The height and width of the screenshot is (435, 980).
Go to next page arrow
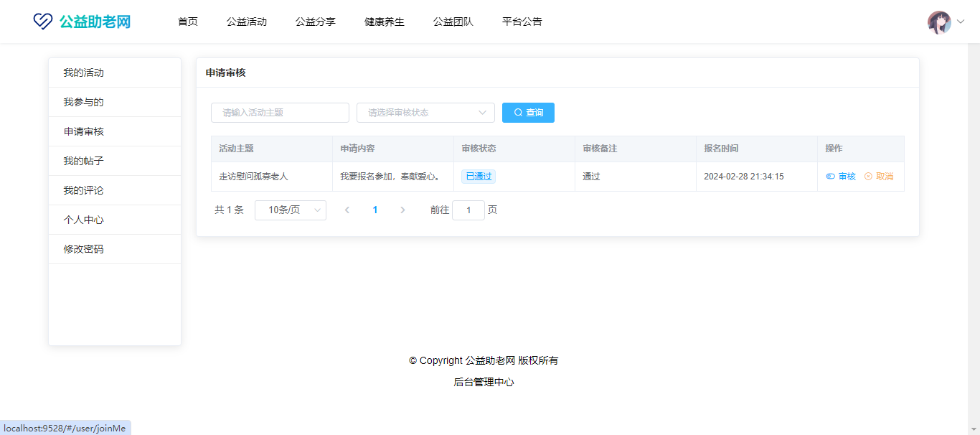point(402,210)
